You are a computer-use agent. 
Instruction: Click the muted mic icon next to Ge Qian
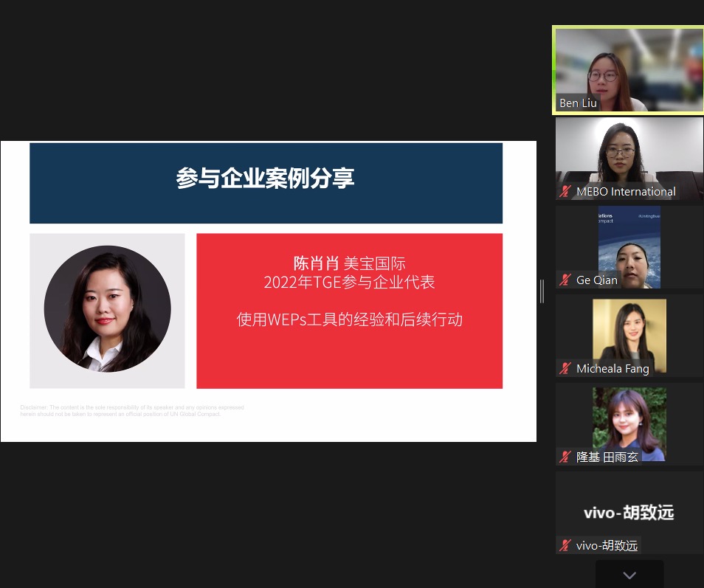[x=566, y=280]
